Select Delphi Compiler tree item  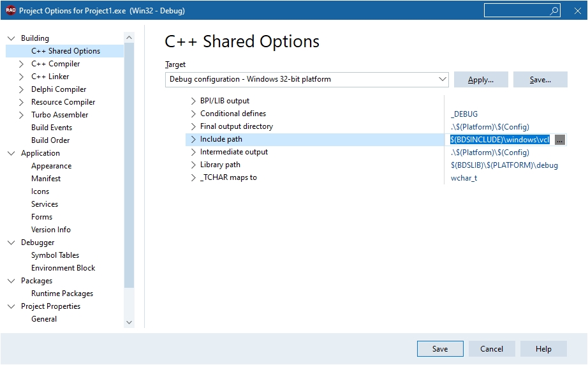(59, 89)
